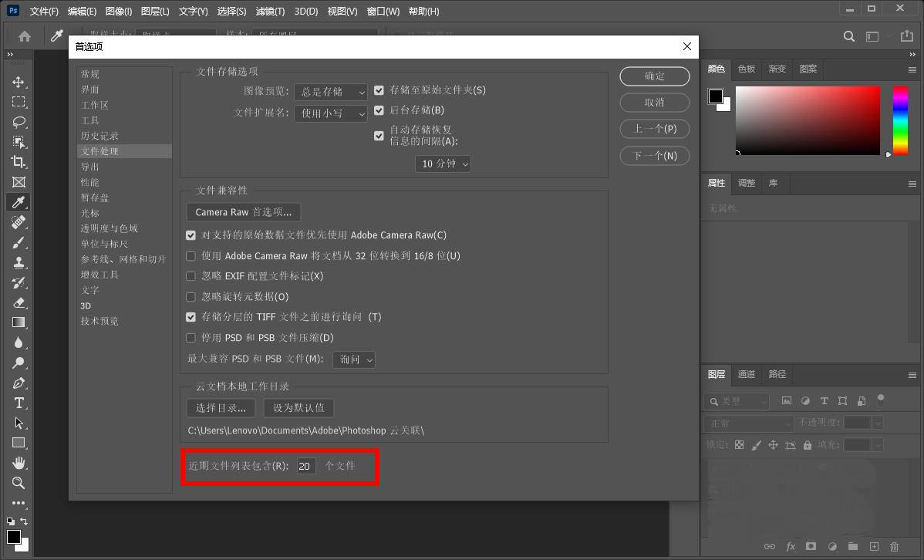This screenshot has width=924, height=560.
Task: Enable 忽略旋转元数据(O)
Action: coord(191,296)
